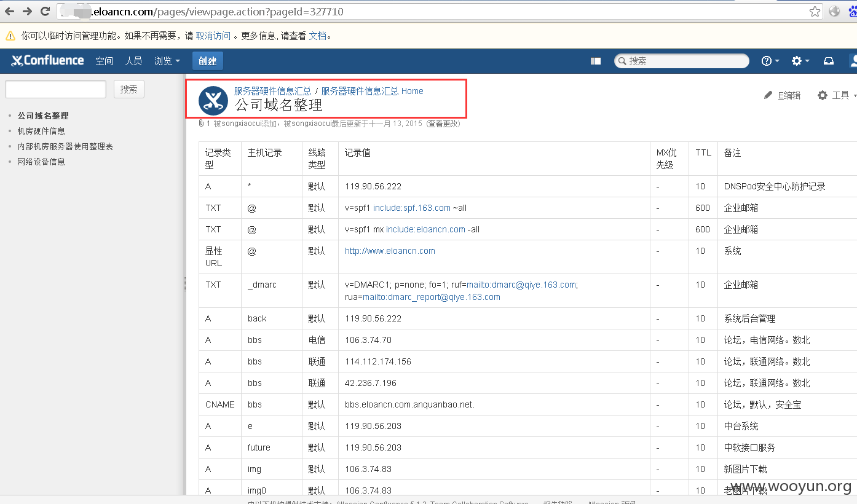Open the 人员 menu
The height and width of the screenshot is (504, 857).
(133, 61)
